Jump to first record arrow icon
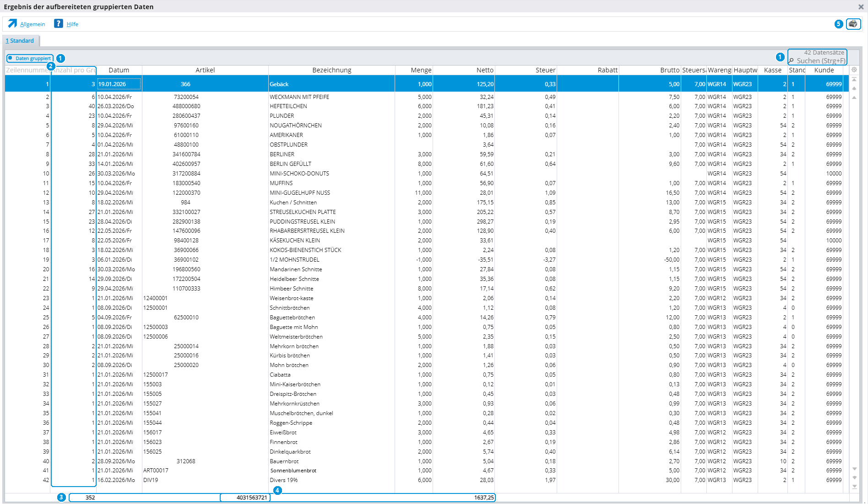868x504 pixels. pos(854,79)
